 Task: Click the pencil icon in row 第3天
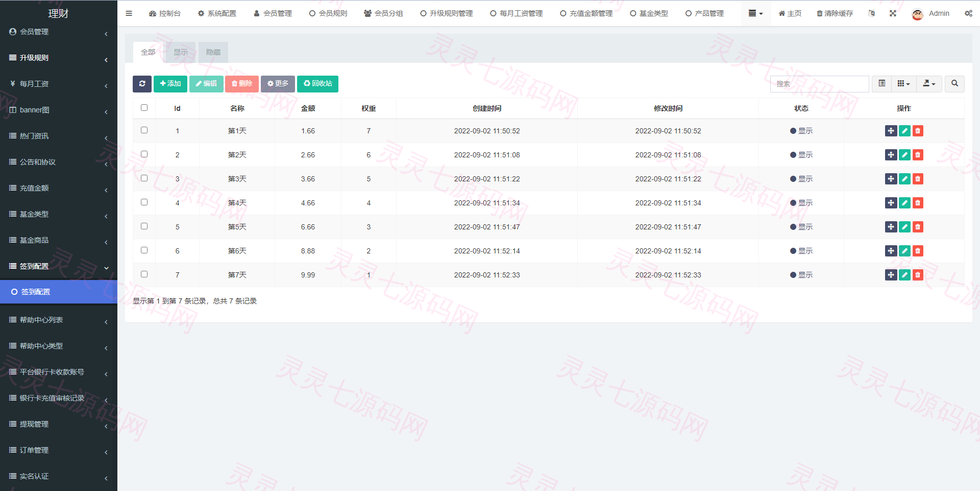904,179
